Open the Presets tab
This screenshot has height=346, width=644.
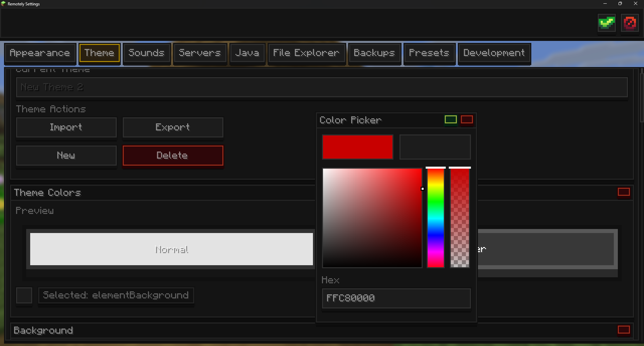point(429,53)
